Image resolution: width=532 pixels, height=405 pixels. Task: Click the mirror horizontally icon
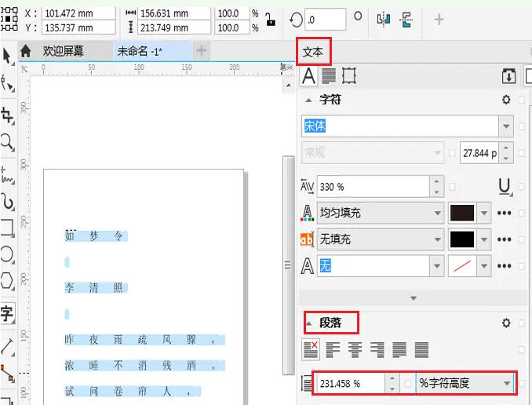[384, 20]
